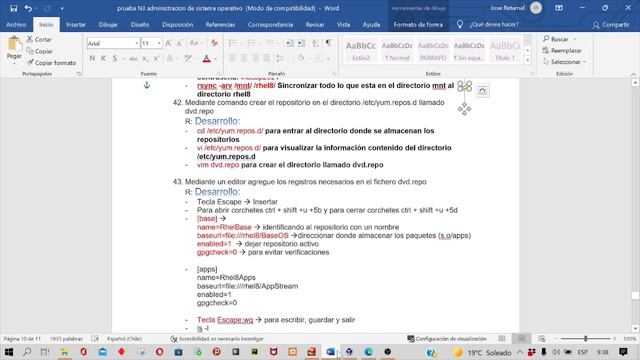Click the Copiar button
This screenshot has width=640, height=360.
click(40, 51)
